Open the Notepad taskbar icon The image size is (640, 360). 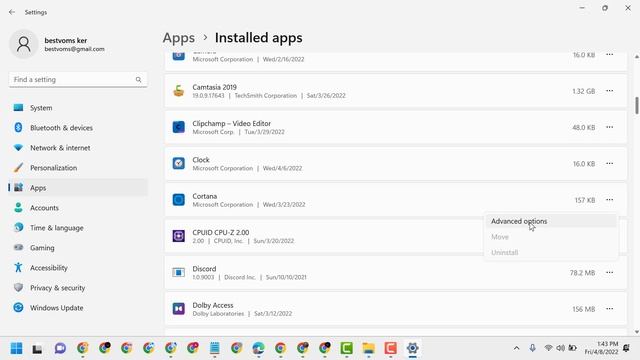(215, 348)
